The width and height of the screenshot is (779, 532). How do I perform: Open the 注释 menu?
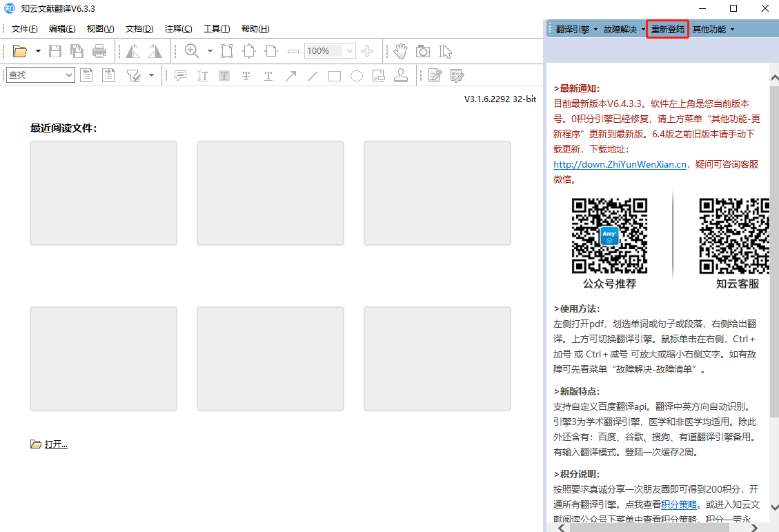178,28
